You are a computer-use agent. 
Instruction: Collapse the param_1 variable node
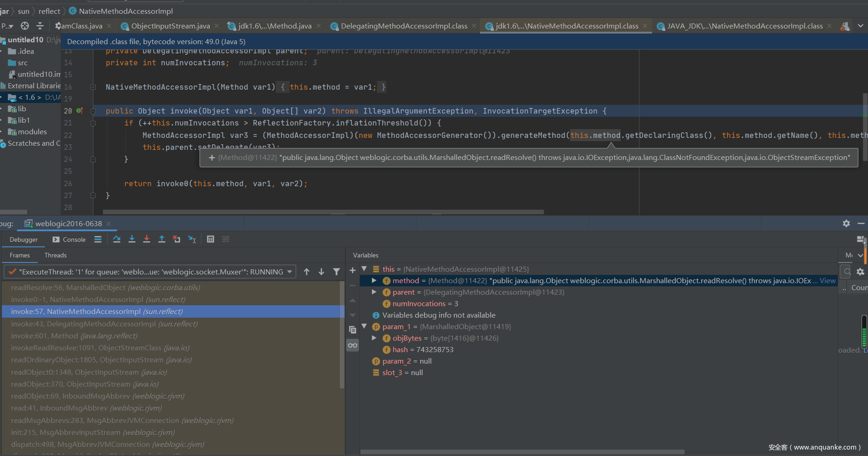(364, 326)
